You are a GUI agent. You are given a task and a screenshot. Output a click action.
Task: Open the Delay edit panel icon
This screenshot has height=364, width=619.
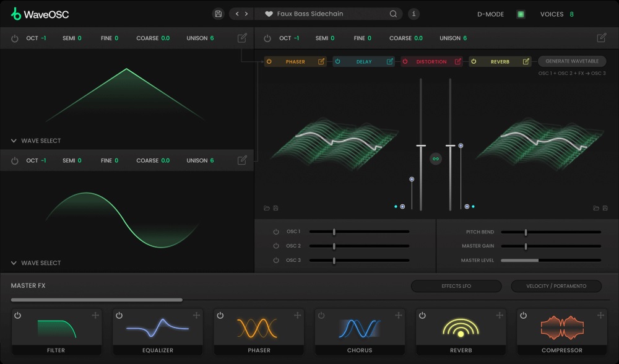(389, 61)
